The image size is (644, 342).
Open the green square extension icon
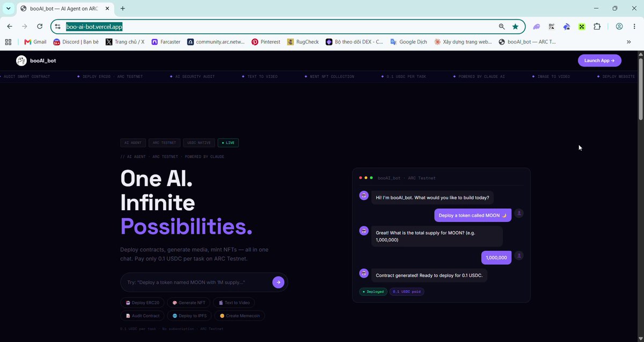(581, 26)
